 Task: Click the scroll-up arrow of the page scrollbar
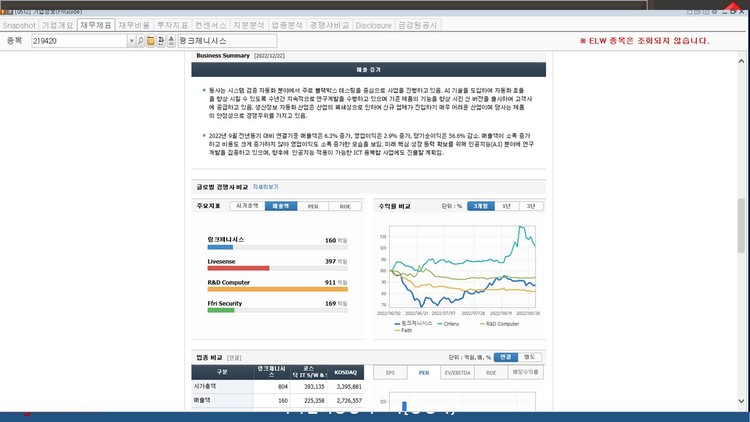click(741, 61)
